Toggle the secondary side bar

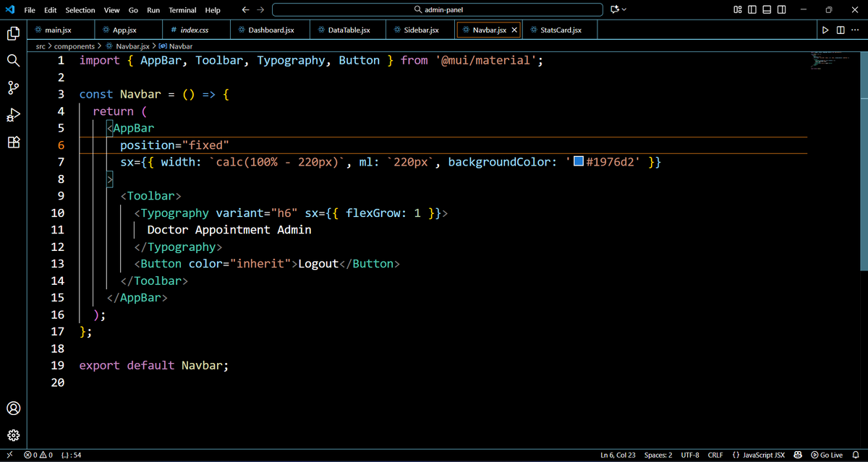pyautogui.click(x=781, y=9)
